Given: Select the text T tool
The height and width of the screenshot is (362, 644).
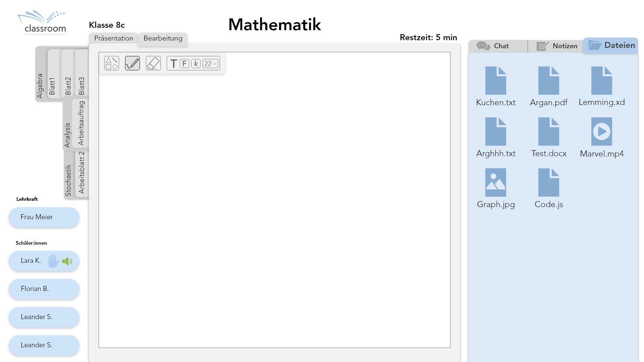Looking at the screenshot, I should pos(173,64).
